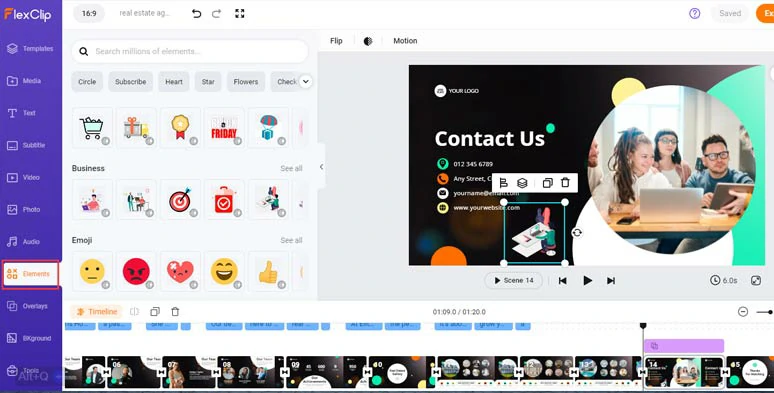Open fullscreen preview icon in top bar
Viewport: 774px width, 393px height.
click(240, 14)
